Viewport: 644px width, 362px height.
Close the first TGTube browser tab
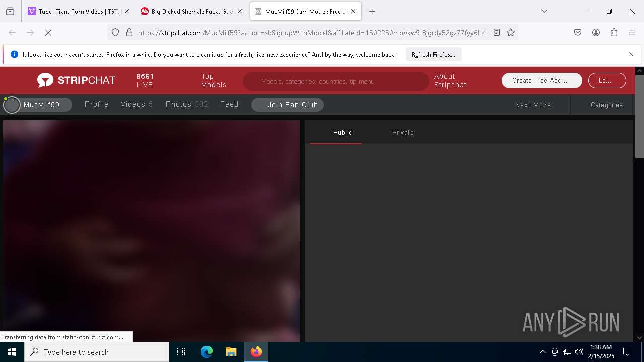pos(127,11)
